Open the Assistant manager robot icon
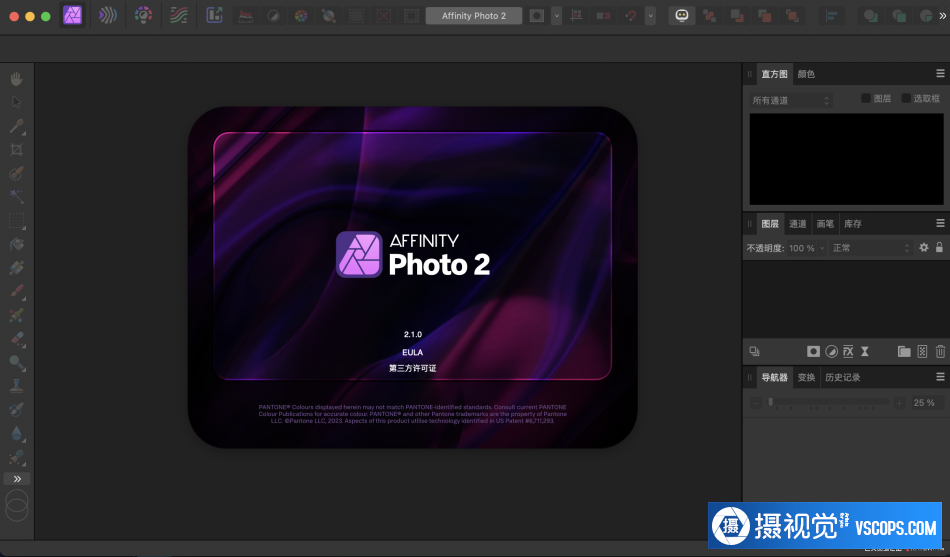This screenshot has height=557, width=950. pos(682,16)
